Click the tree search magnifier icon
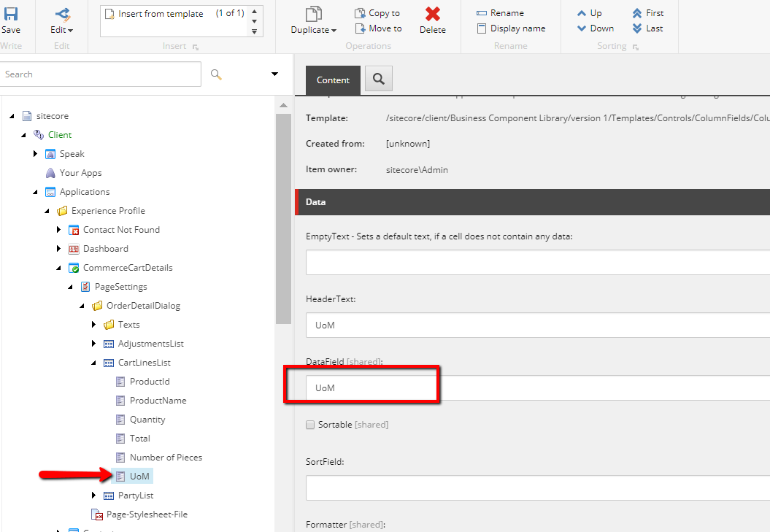The height and width of the screenshot is (532, 770). point(216,74)
